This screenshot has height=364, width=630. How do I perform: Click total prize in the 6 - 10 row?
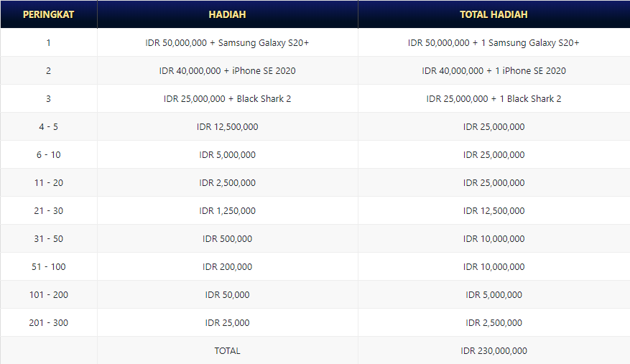point(494,154)
